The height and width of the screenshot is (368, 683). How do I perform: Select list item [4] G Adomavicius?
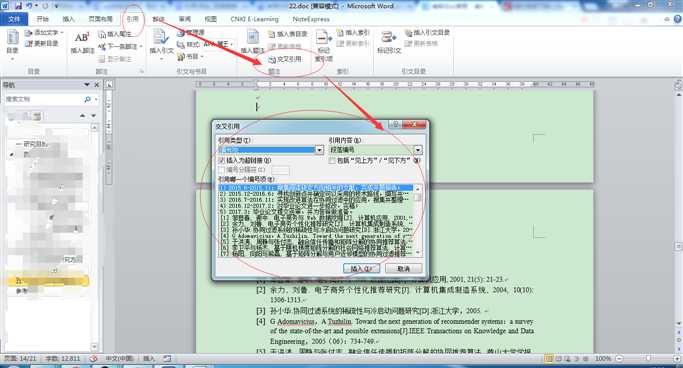pos(316,236)
